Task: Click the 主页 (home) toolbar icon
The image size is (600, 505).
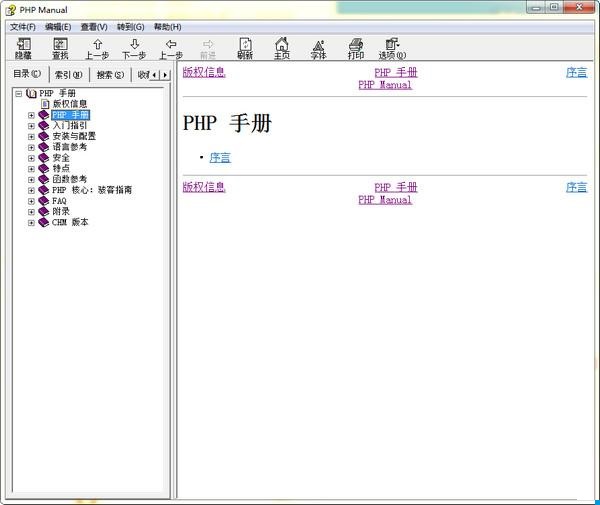Action: pyautogui.click(x=282, y=49)
